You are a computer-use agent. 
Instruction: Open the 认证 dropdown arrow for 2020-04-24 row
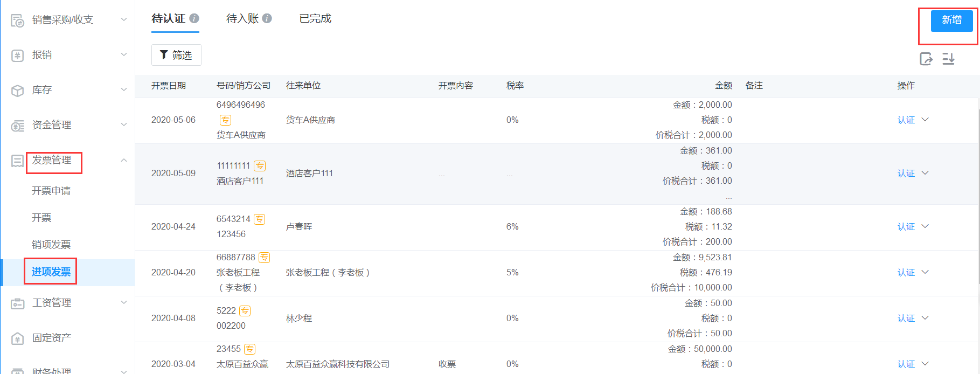tap(925, 226)
